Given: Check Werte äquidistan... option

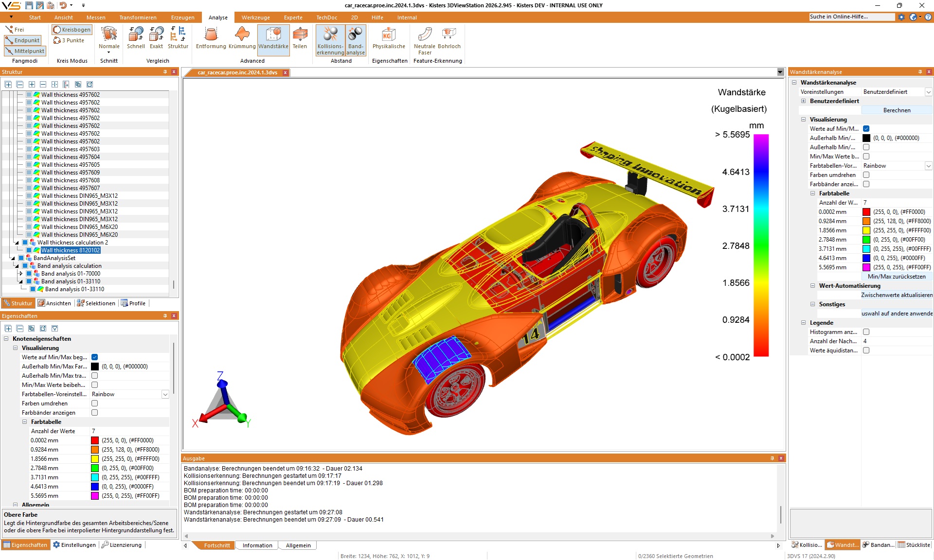Looking at the screenshot, I should coord(866,350).
